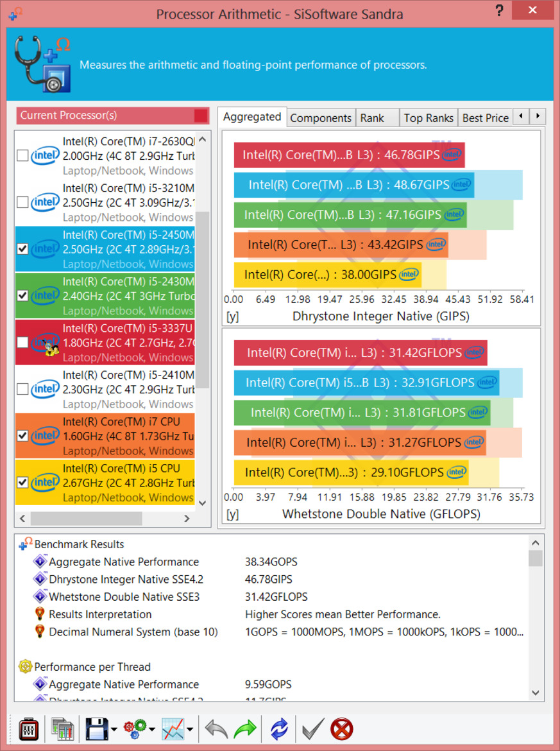
Task: Click the up arrow of processor list scrollbar
Action: click(203, 139)
